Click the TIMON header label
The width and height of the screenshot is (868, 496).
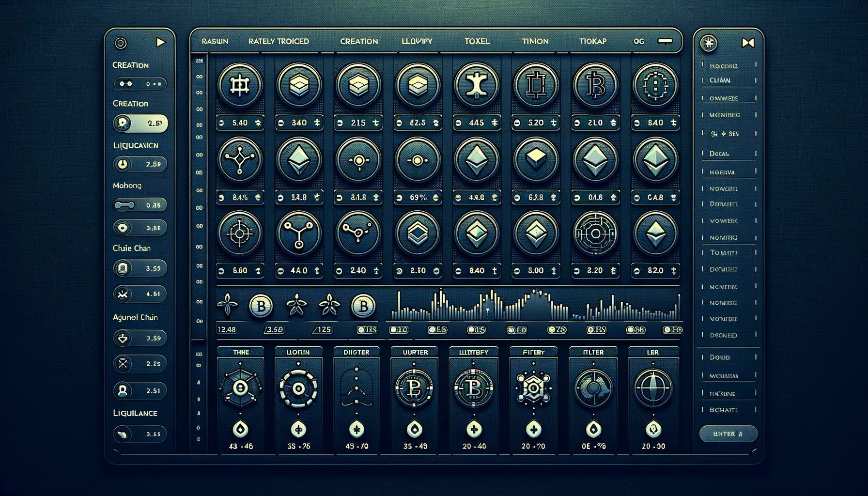pos(535,42)
